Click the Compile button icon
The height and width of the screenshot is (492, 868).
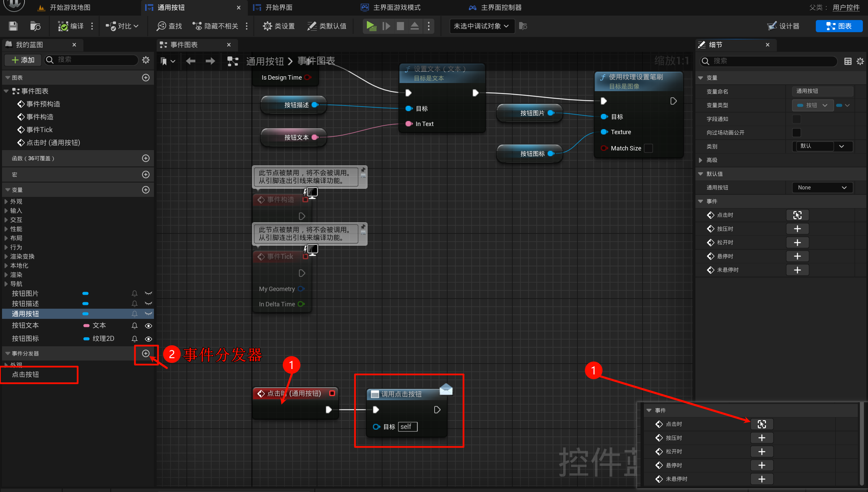[63, 26]
